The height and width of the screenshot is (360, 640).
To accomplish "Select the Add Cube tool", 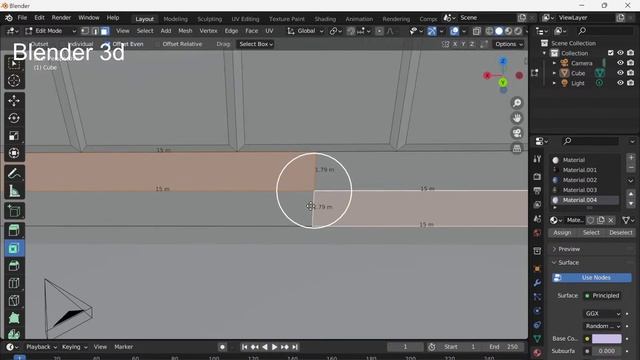I will [14, 211].
